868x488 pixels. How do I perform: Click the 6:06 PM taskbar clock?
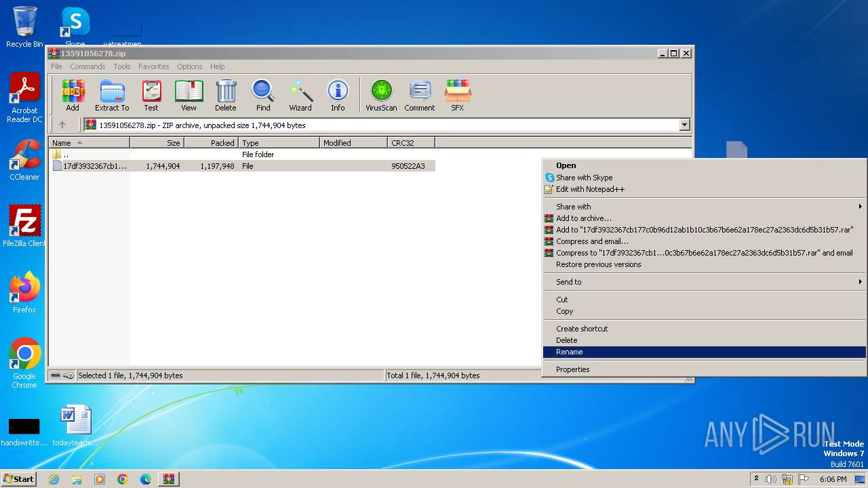(x=833, y=479)
